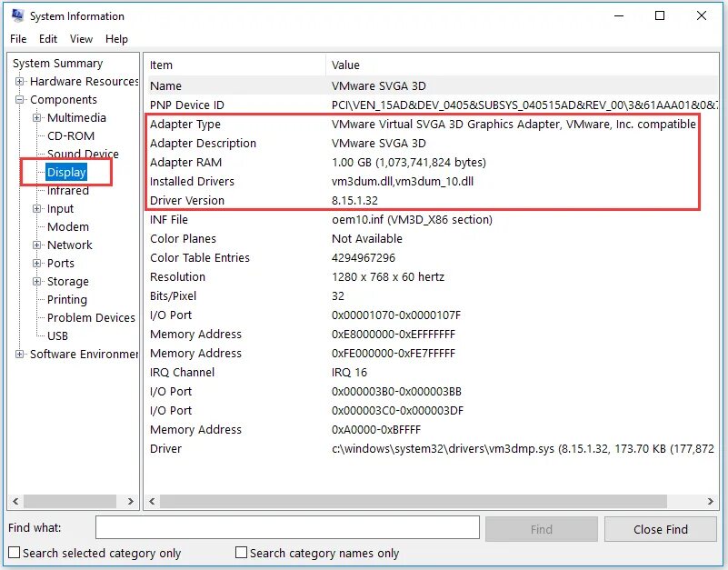
Task: Select the INF File row
Action: [432, 219]
